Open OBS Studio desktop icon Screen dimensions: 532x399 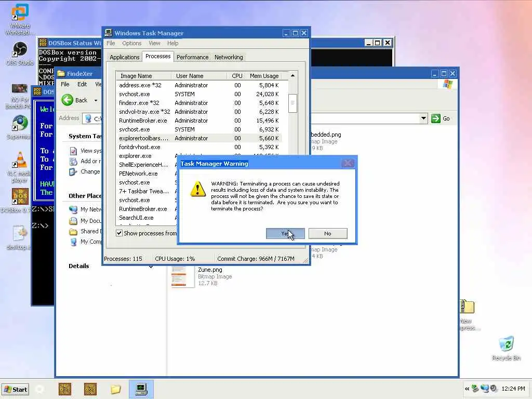pyautogui.click(x=20, y=49)
